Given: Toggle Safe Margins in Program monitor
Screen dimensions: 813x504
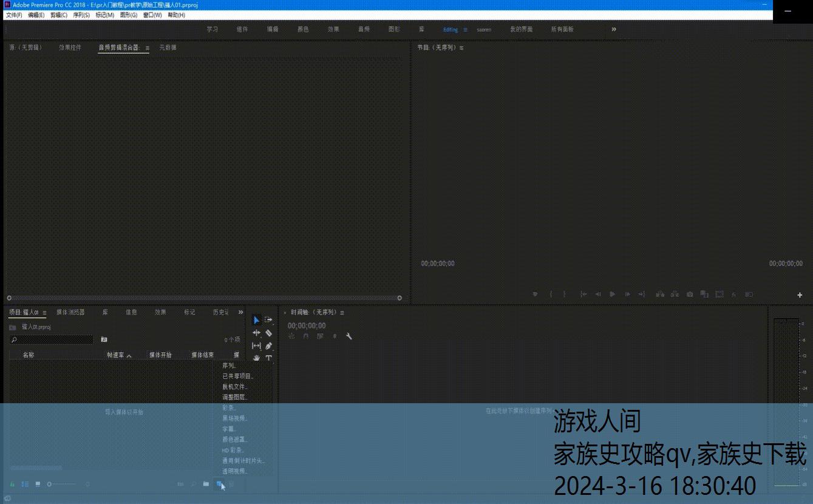Looking at the screenshot, I should click(719, 294).
